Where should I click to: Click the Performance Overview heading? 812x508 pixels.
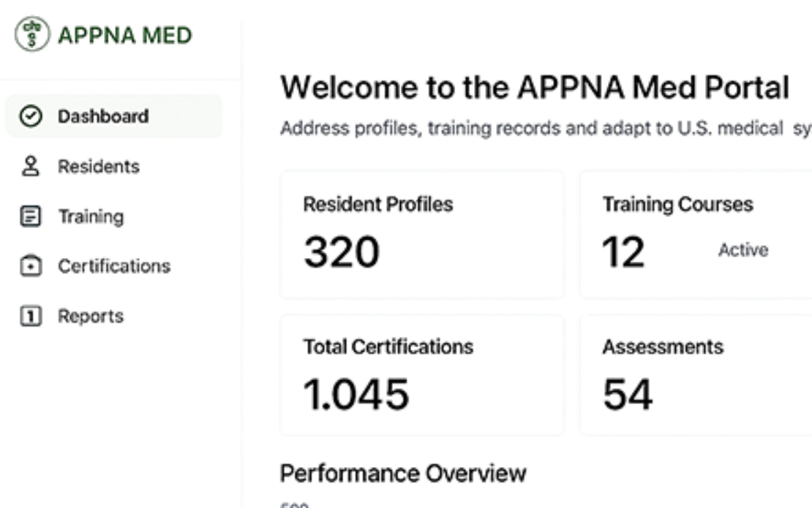(x=403, y=474)
